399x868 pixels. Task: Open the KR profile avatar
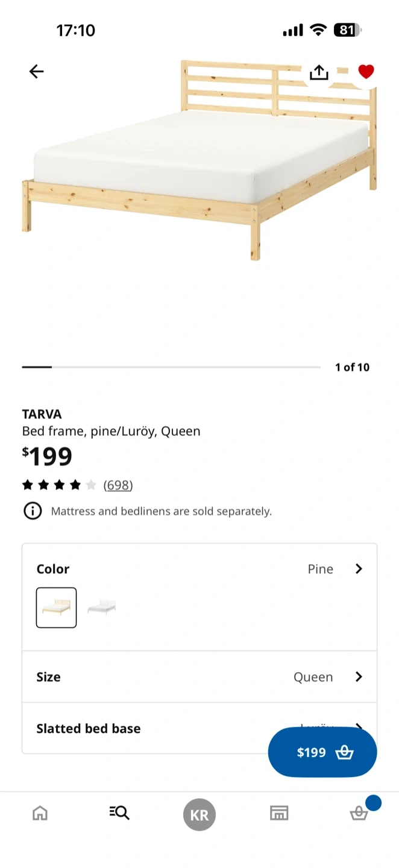199,815
